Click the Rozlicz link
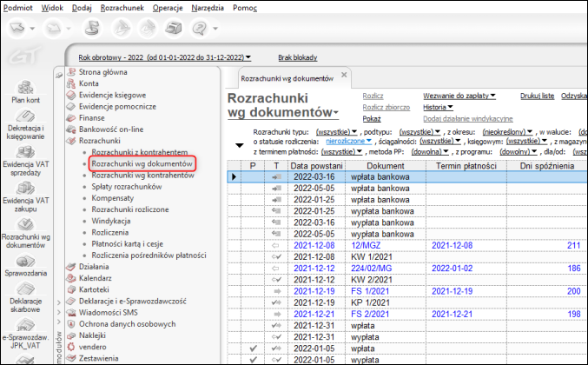 (x=373, y=96)
